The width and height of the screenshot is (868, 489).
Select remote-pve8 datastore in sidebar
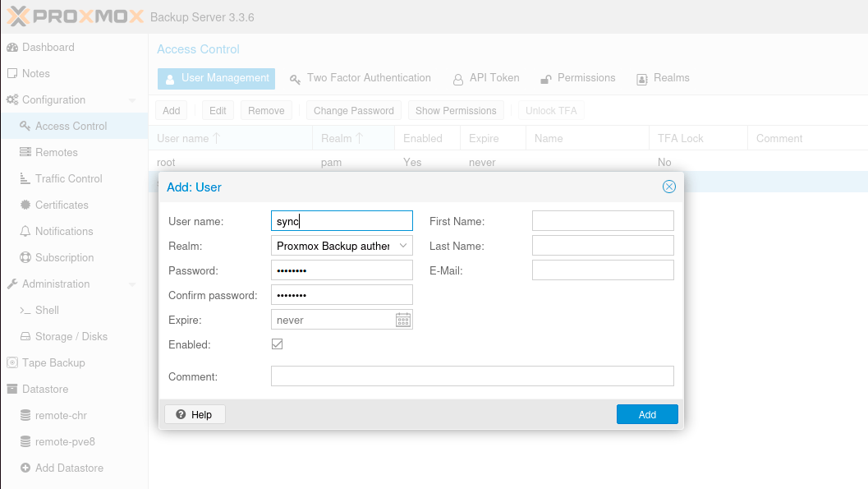(x=65, y=442)
